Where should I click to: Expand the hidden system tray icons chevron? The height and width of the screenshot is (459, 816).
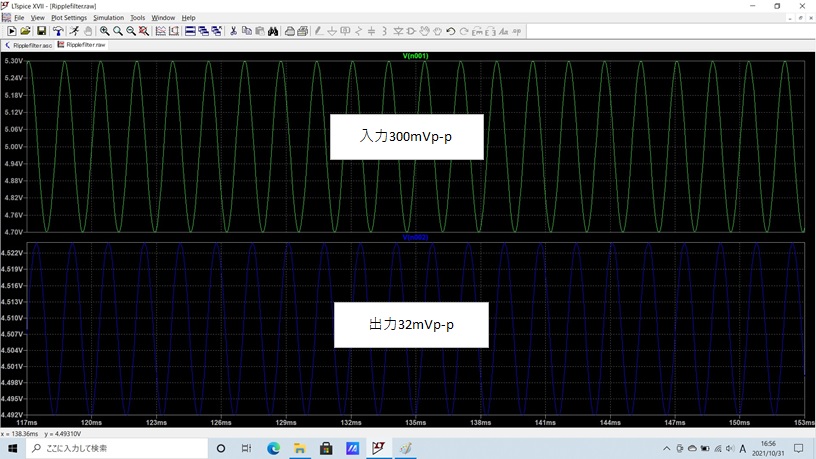pyautogui.click(x=669, y=449)
